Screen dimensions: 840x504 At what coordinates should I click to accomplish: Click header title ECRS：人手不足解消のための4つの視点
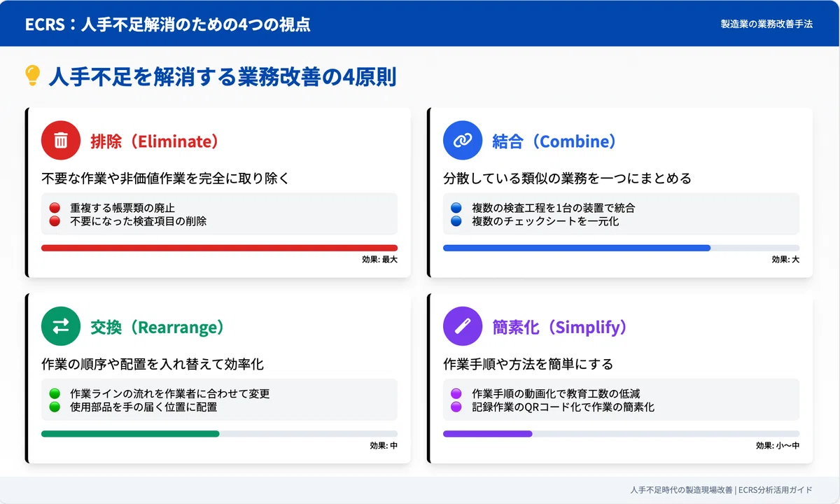click(x=168, y=24)
